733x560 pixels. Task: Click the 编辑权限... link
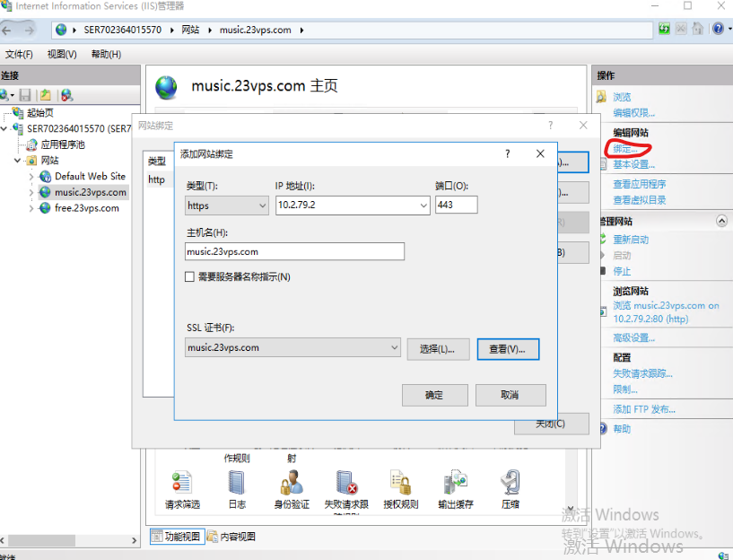(x=634, y=113)
